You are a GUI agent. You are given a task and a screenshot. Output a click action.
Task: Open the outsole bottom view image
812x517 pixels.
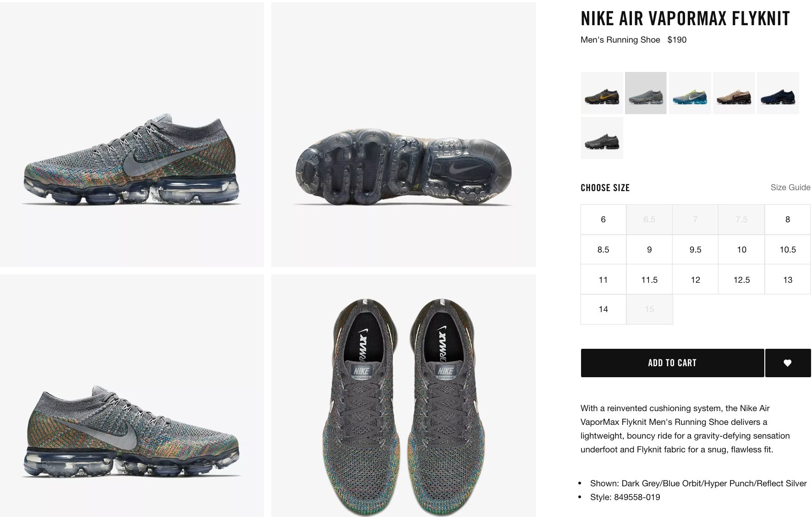click(x=403, y=134)
